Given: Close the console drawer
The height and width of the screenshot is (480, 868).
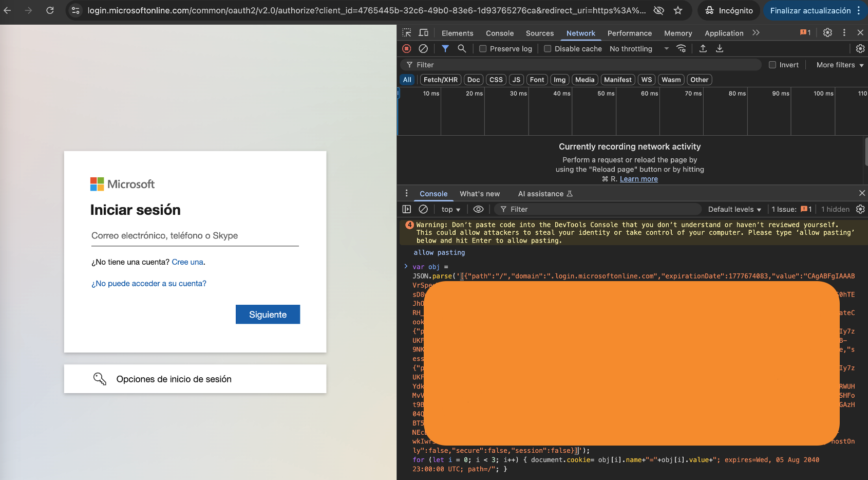Looking at the screenshot, I should click(862, 193).
